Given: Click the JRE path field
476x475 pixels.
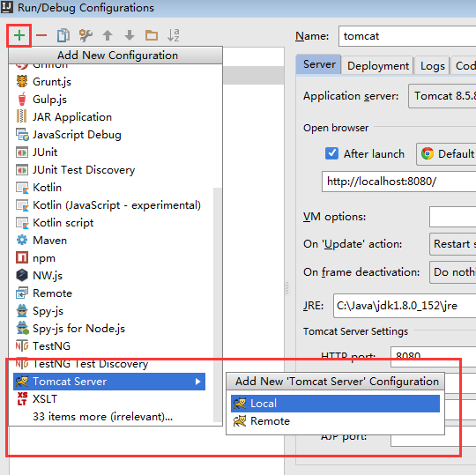Looking at the screenshot, I should (x=405, y=306).
